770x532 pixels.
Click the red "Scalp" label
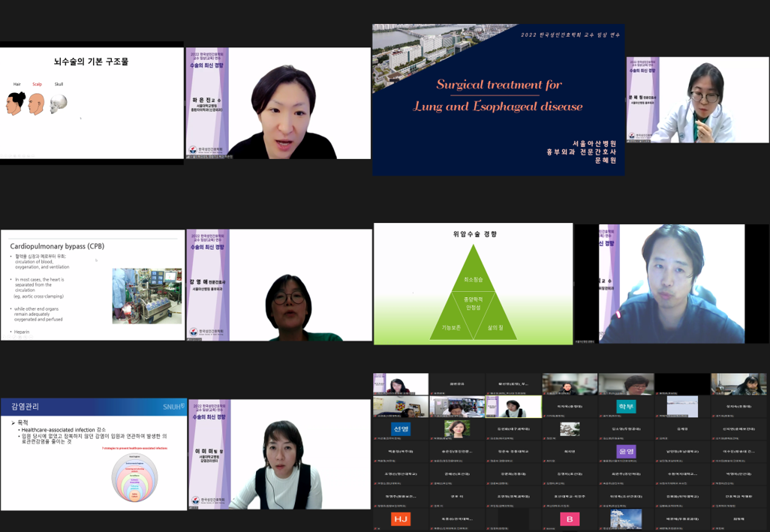click(x=37, y=84)
